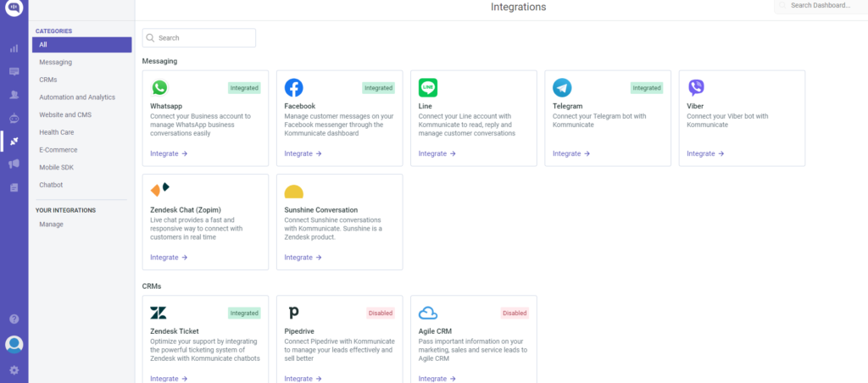Click Integrate link on Pipedrive card

tap(303, 379)
